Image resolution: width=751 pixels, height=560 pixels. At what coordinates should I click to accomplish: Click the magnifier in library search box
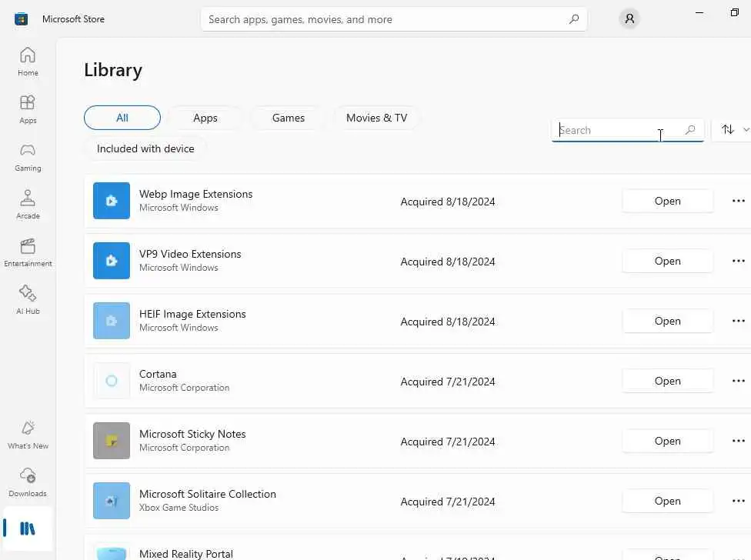click(690, 130)
